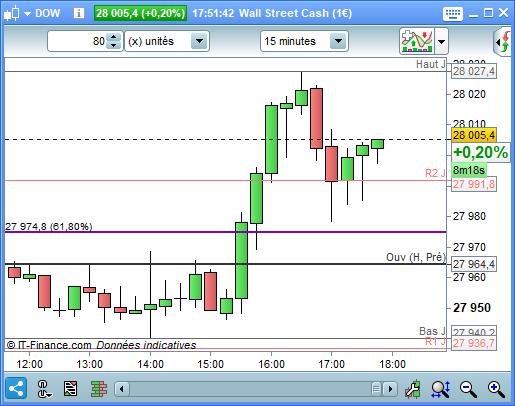Viewport: 515px width, 406px height.
Task: Click the zoom out magnifier
Action: (x=468, y=389)
